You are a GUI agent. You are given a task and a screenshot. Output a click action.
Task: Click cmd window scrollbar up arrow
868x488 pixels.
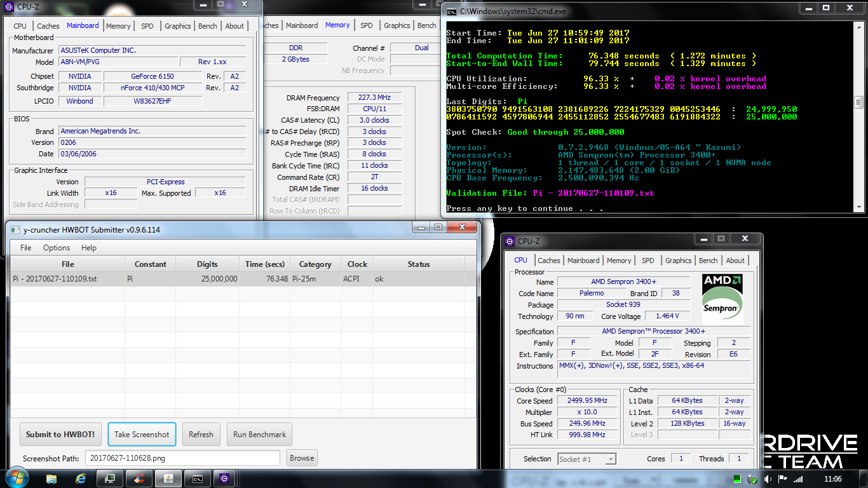858,26
